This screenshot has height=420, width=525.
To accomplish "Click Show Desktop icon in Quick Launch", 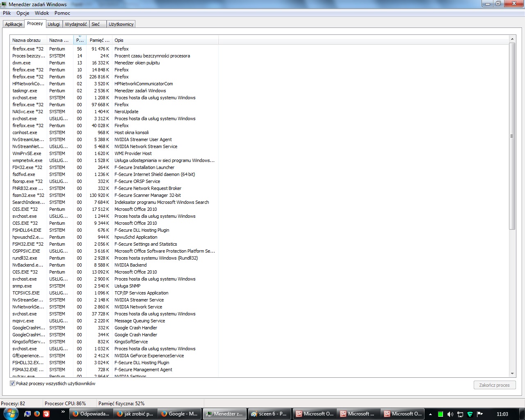I will pyautogui.click(x=27, y=414).
